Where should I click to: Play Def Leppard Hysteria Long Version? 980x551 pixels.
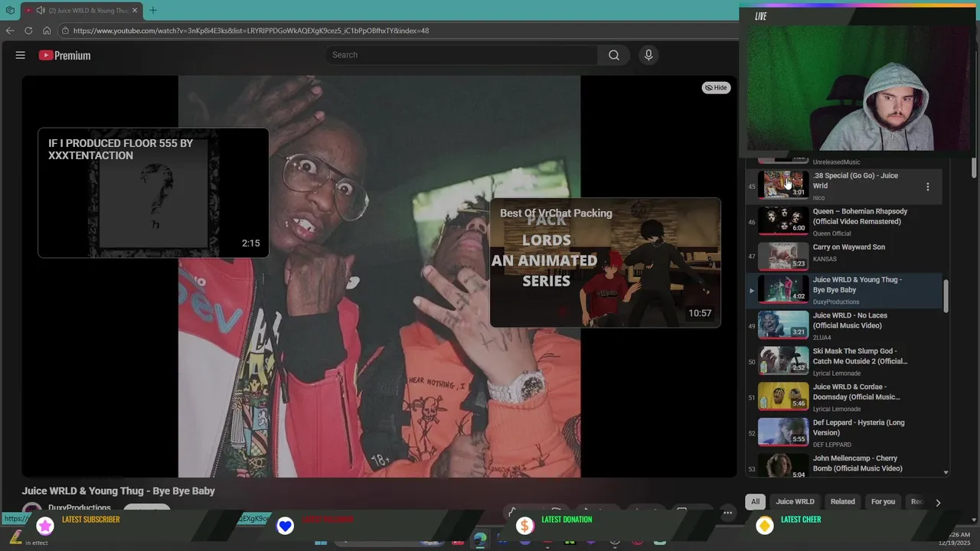click(x=844, y=433)
